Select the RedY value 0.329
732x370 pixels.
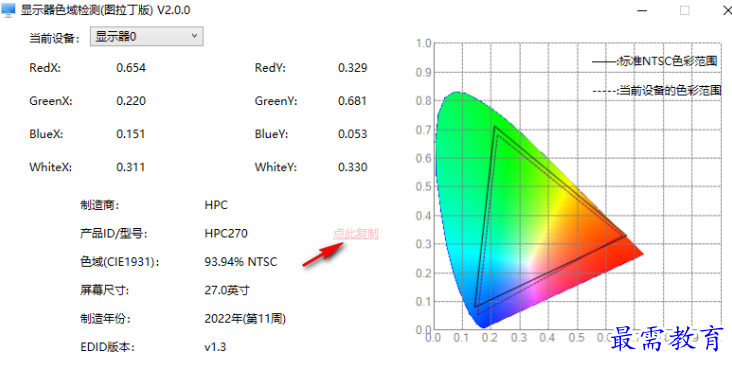352,68
